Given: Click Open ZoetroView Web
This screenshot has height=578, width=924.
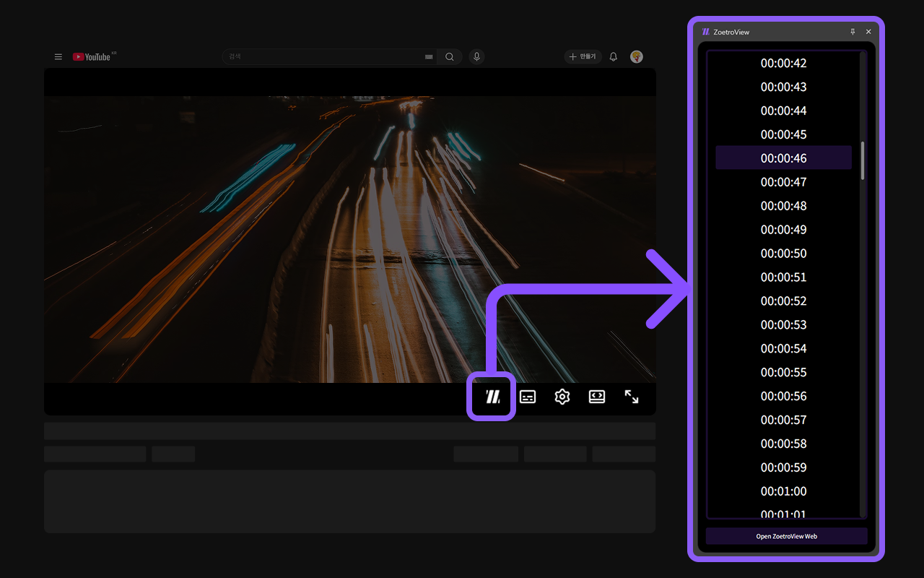Looking at the screenshot, I should point(786,536).
